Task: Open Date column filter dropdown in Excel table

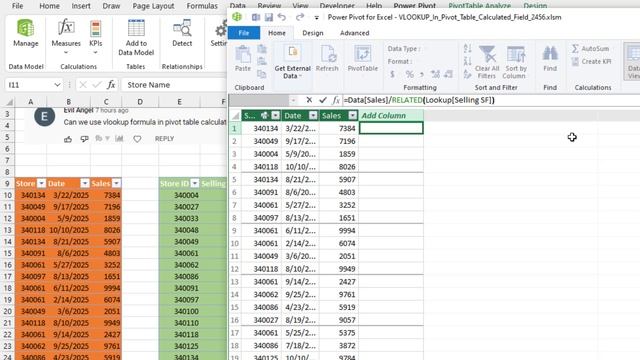Action: [85, 183]
